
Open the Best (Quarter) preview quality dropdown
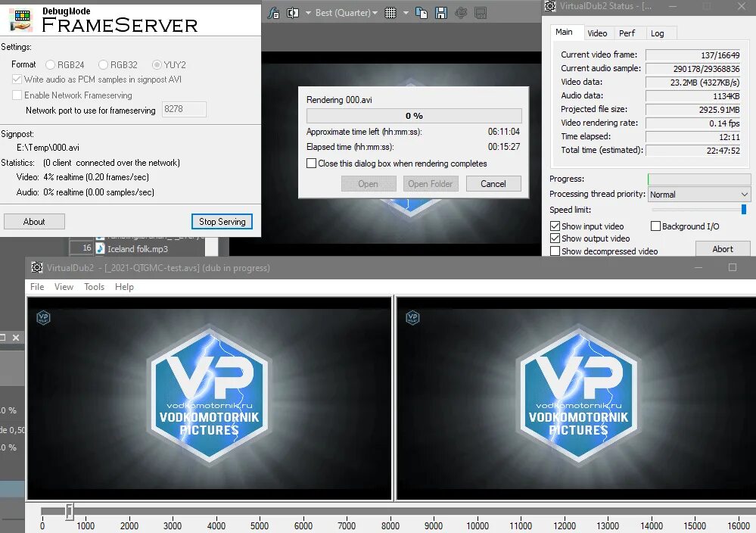346,13
